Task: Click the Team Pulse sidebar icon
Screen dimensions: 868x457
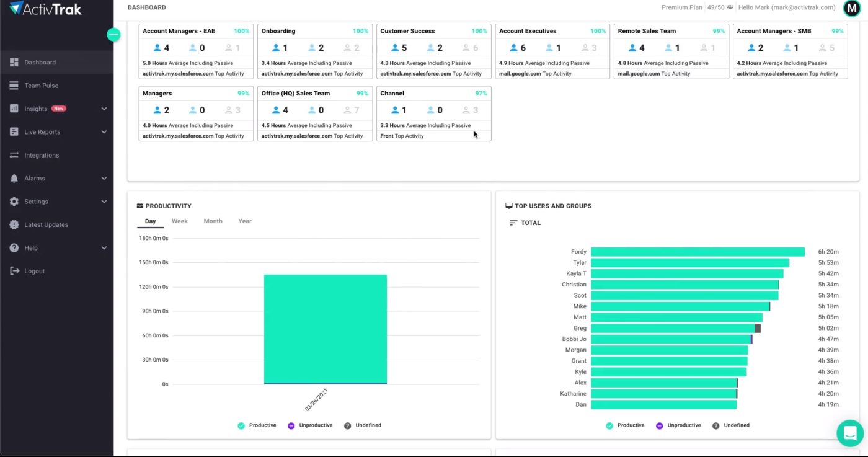Action: click(14, 86)
